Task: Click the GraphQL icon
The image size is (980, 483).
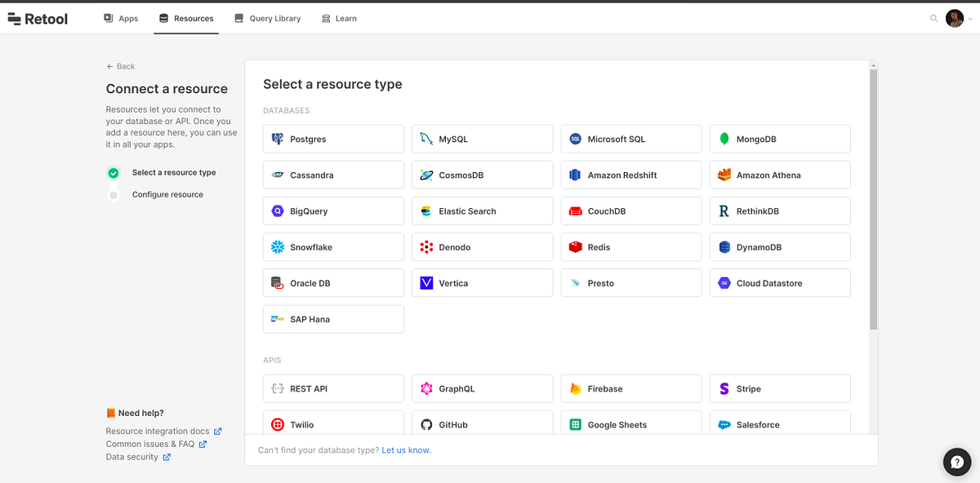Action: pyautogui.click(x=426, y=389)
